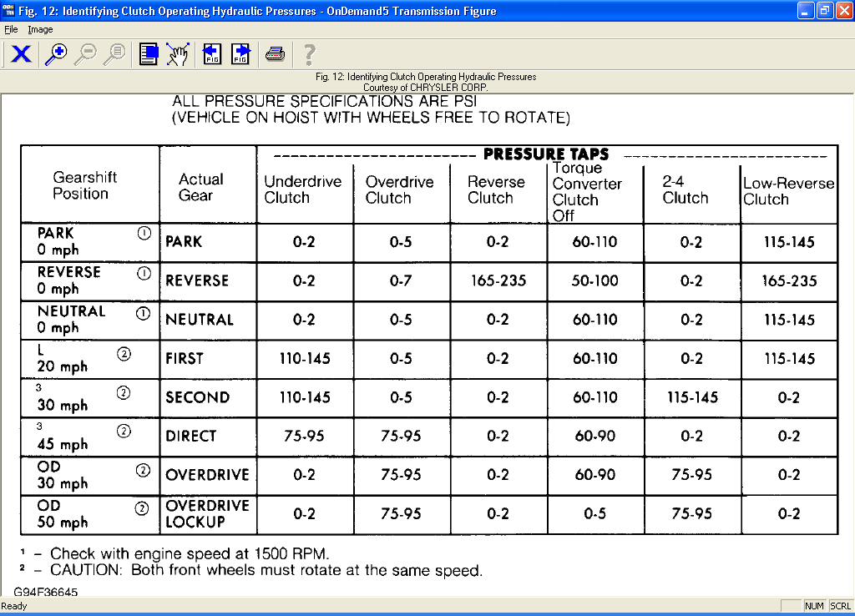This screenshot has width=855, height=616.
Task: Click the 'G94F36645' figure code
Action: [46, 592]
